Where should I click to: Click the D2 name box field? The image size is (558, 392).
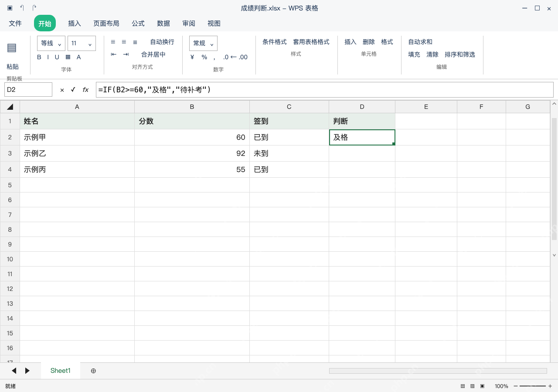point(28,90)
